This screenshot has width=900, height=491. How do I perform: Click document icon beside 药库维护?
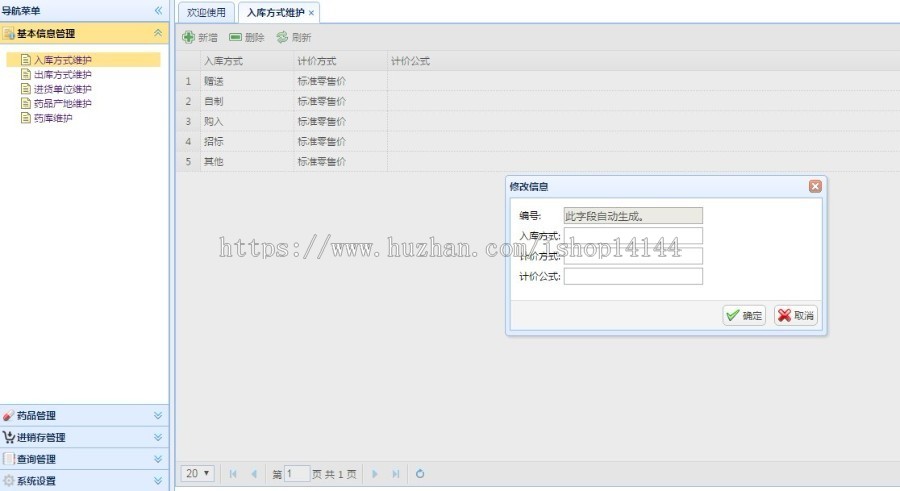(x=25, y=117)
